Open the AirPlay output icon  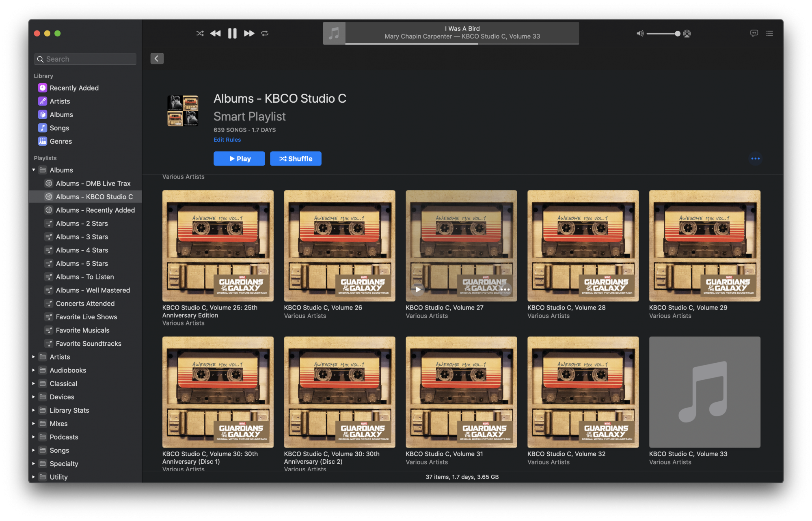[x=687, y=34]
